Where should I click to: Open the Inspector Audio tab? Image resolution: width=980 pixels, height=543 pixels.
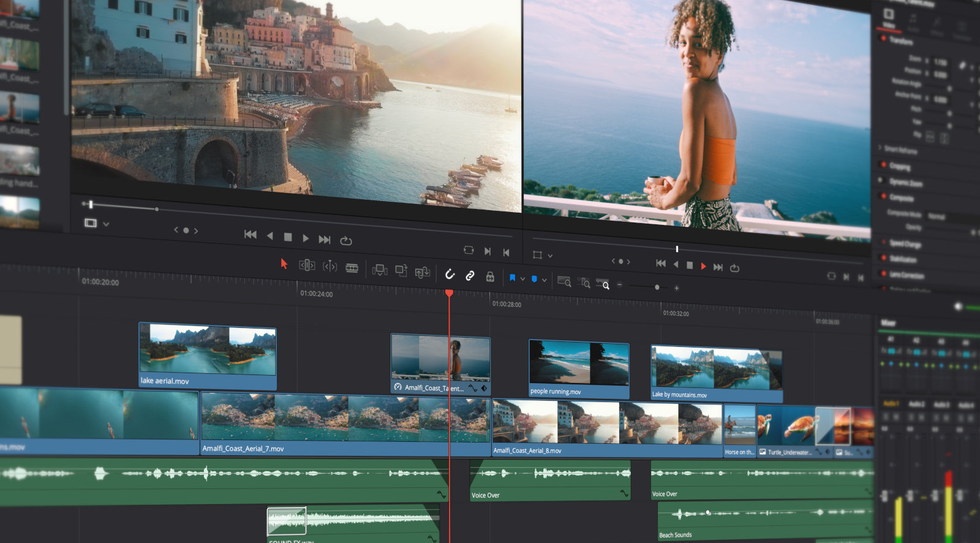point(913,23)
